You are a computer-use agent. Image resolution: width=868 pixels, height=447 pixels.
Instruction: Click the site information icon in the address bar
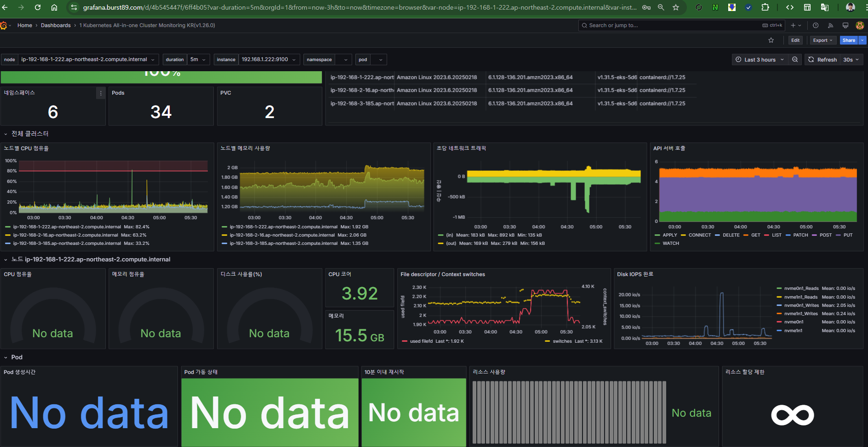coord(74,7)
